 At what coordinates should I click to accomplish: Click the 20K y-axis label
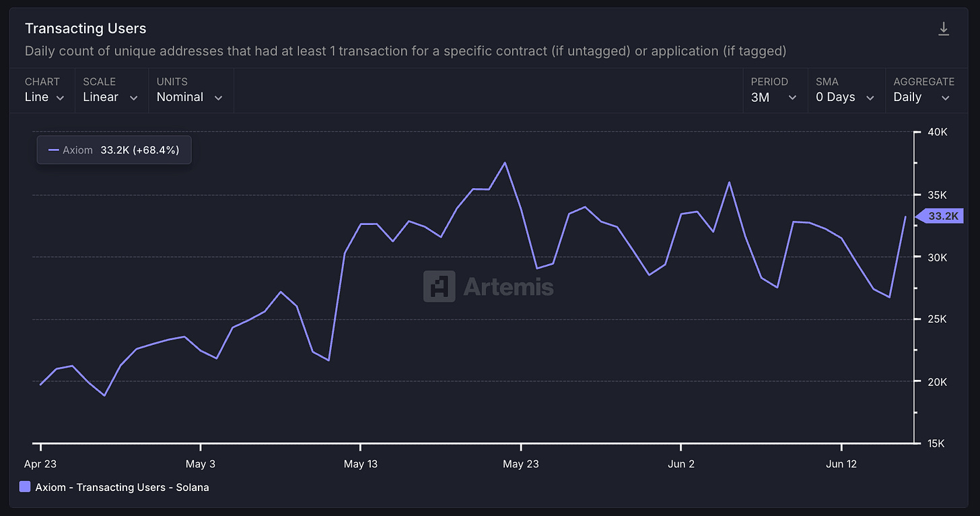click(x=937, y=382)
